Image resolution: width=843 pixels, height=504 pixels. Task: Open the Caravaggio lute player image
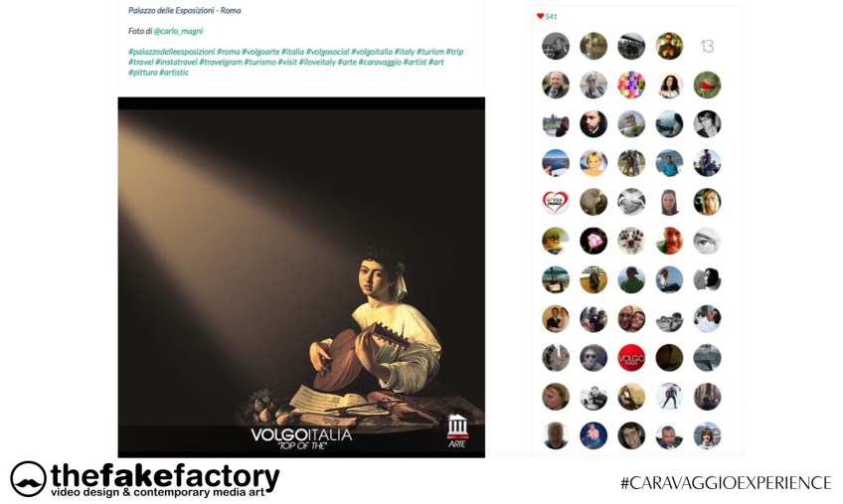pos(301,277)
